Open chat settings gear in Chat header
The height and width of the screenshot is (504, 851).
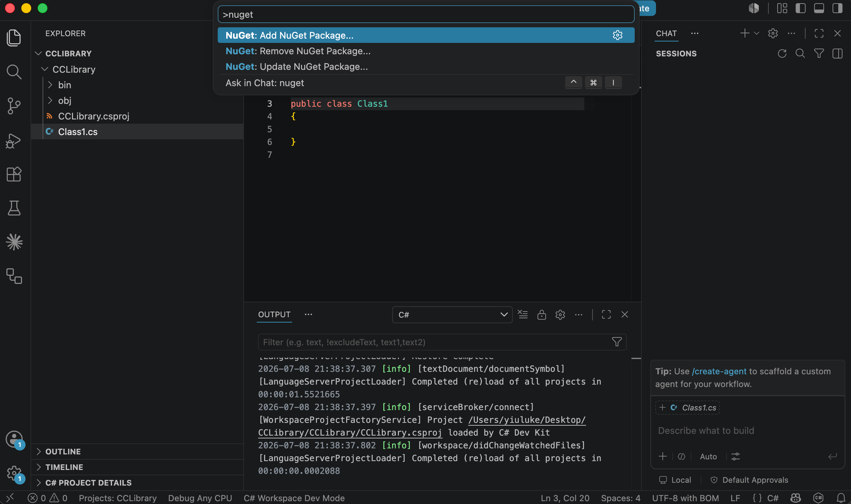773,33
